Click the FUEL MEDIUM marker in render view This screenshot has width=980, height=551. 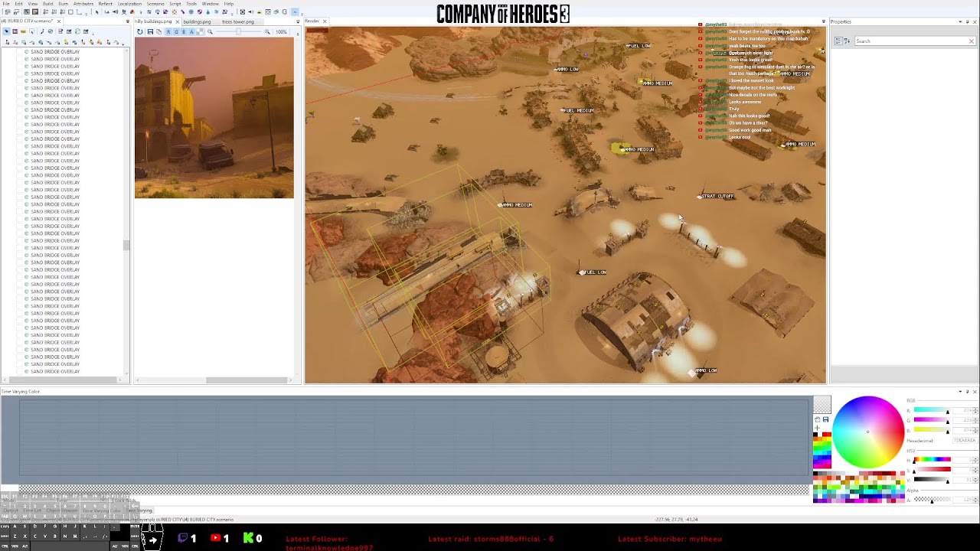578,110
